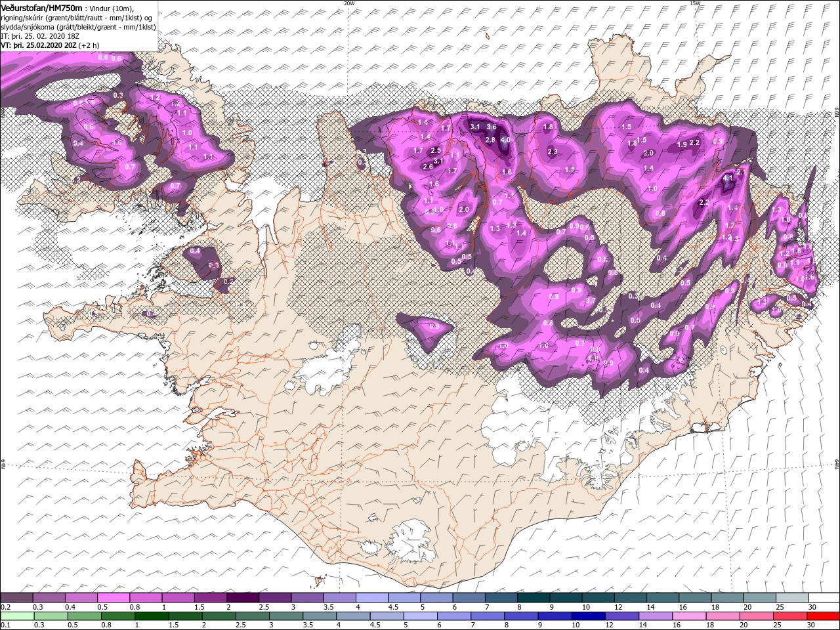Screen dimensions: 840x630
Task: Pick the deep blue rain swatch between 10 and 12
Action: click(587, 616)
